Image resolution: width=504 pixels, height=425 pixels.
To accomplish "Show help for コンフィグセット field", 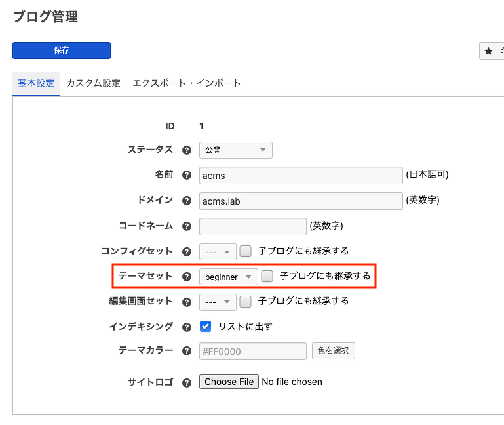I will click(187, 251).
